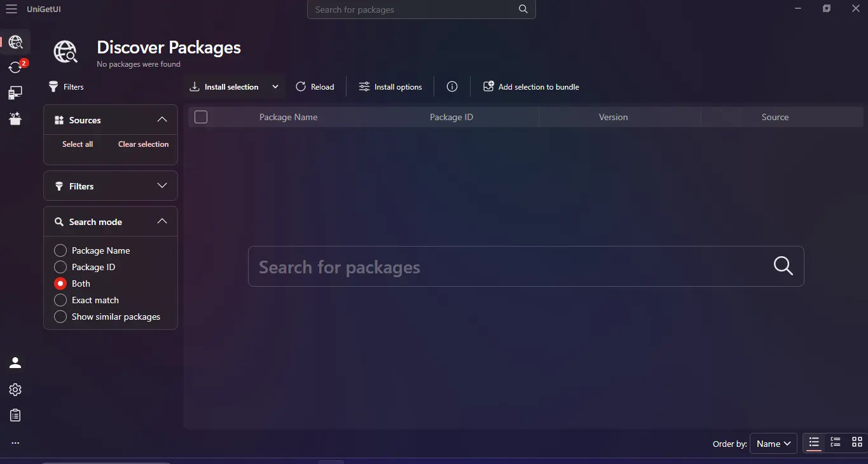This screenshot has width=868, height=464.
Task: Click Clear selection for sources
Action: [144, 144]
